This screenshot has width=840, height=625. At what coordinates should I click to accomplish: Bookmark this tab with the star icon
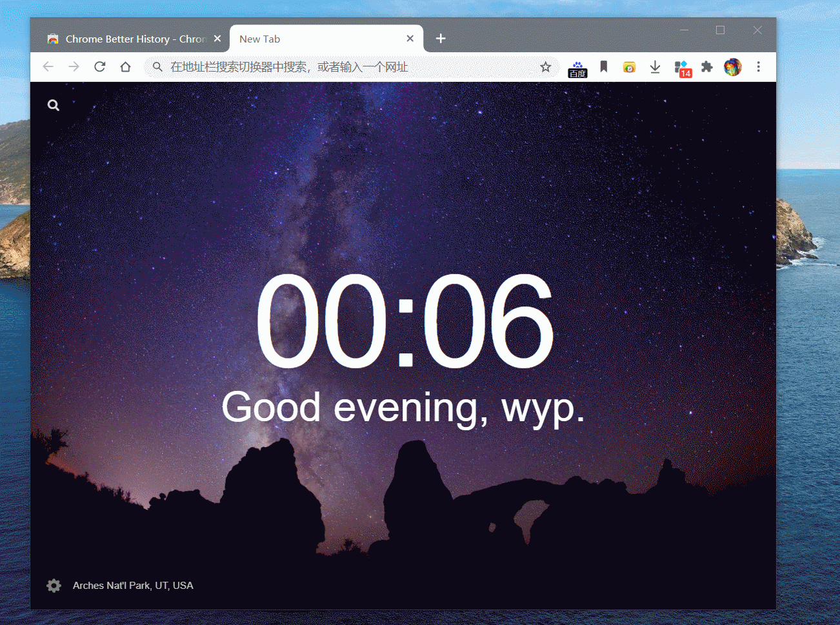tap(546, 66)
